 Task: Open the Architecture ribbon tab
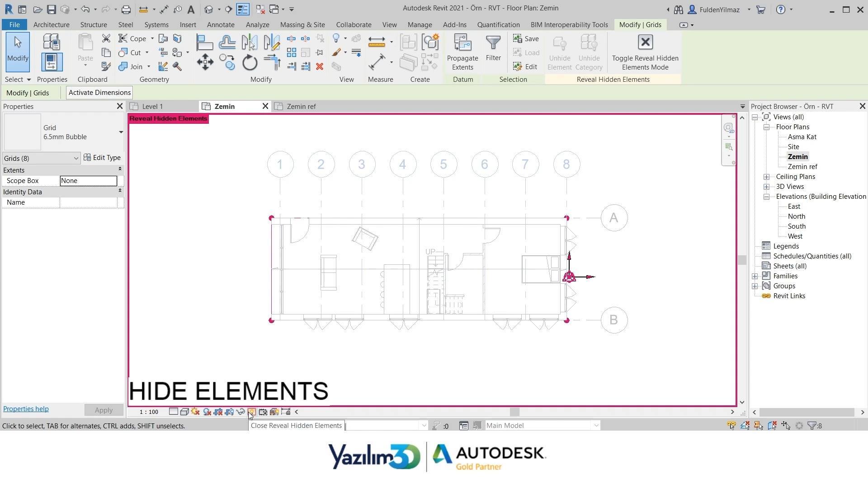click(52, 25)
